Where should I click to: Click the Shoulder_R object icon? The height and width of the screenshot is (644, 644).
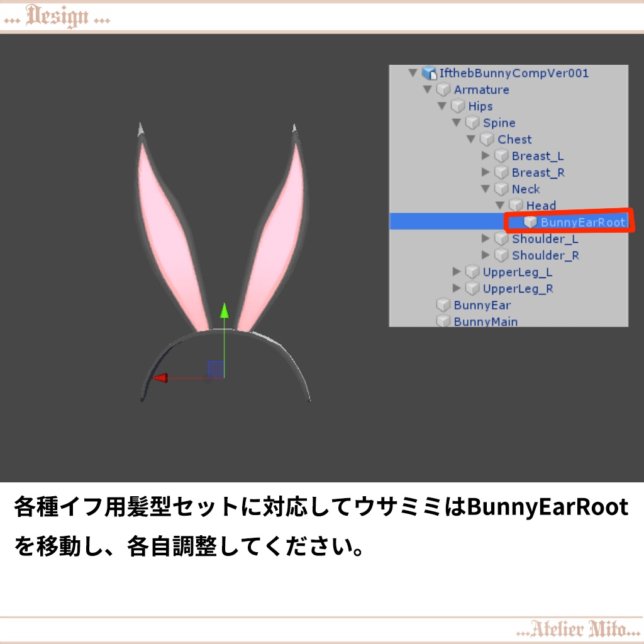tap(501, 255)
